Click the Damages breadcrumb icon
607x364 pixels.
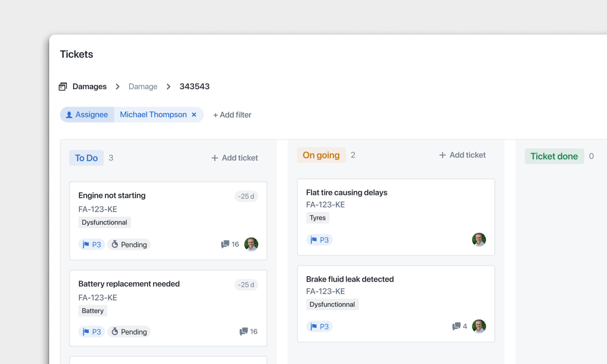63,87
